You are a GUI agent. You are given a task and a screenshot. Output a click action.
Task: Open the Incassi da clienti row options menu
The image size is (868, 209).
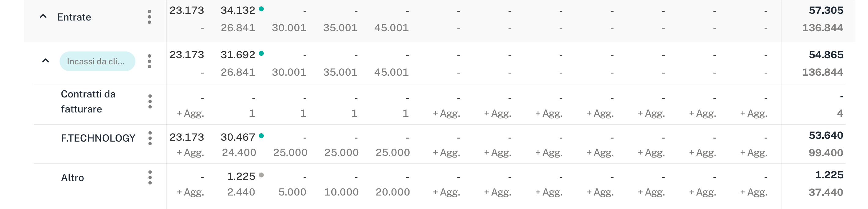point(149,62)
